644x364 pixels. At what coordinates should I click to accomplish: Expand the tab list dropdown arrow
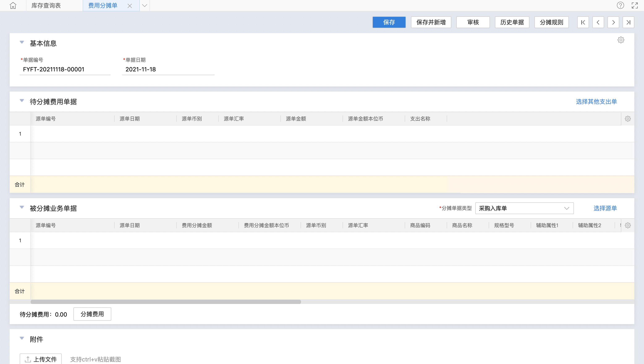pos(144,5)
